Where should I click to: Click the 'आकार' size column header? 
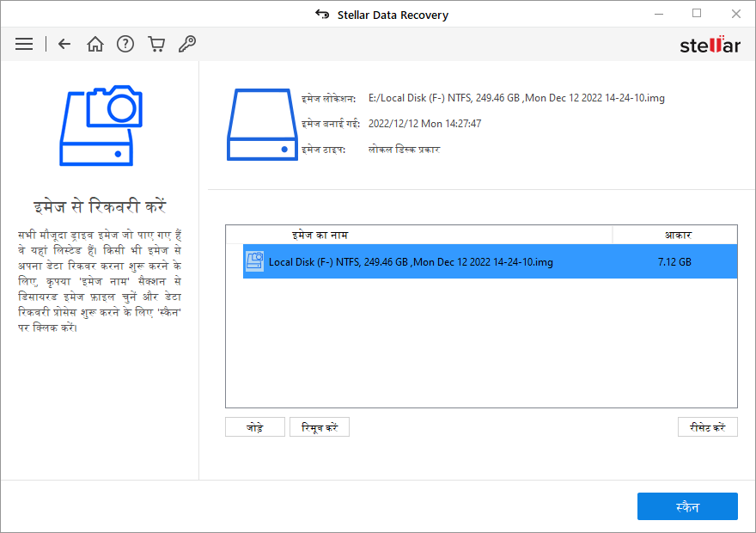click(678, 235)
